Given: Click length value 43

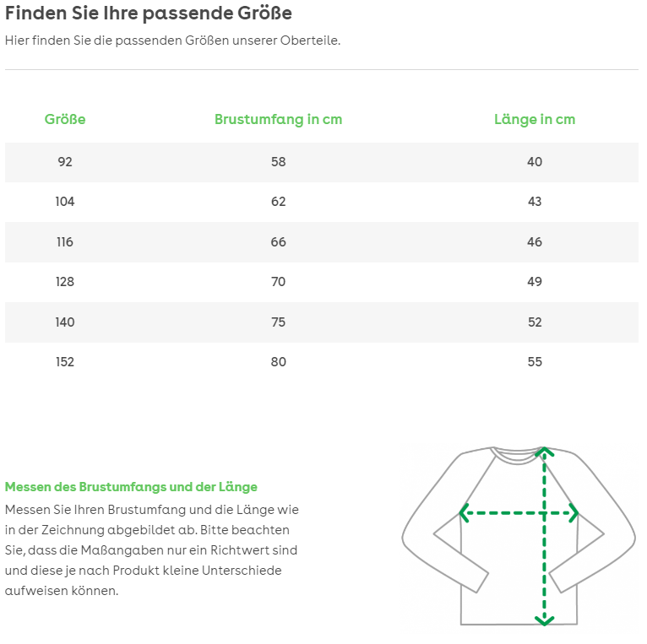Looking at the screenshot, I should pos(534,202).
